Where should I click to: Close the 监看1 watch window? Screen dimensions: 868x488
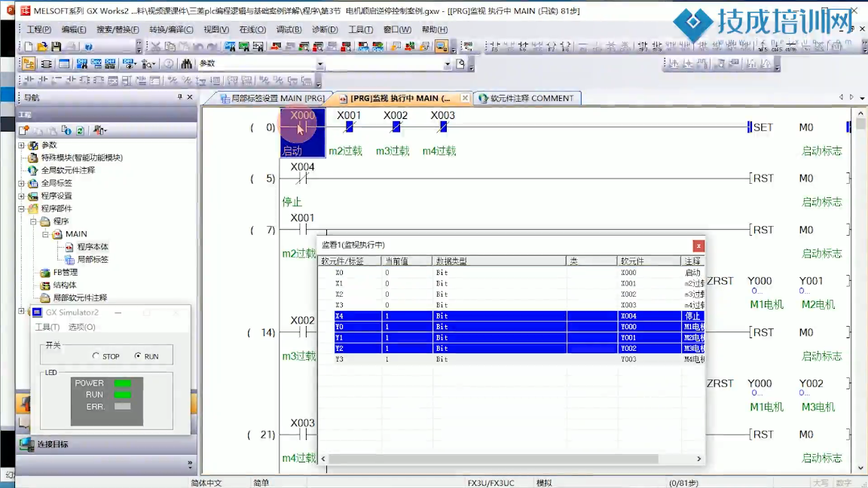tap(698, 246)
